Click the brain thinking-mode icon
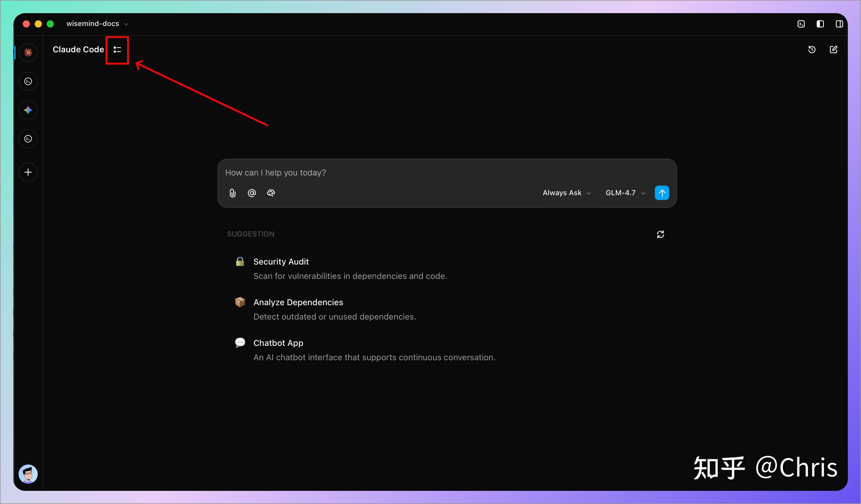 [x=271, y=193]
